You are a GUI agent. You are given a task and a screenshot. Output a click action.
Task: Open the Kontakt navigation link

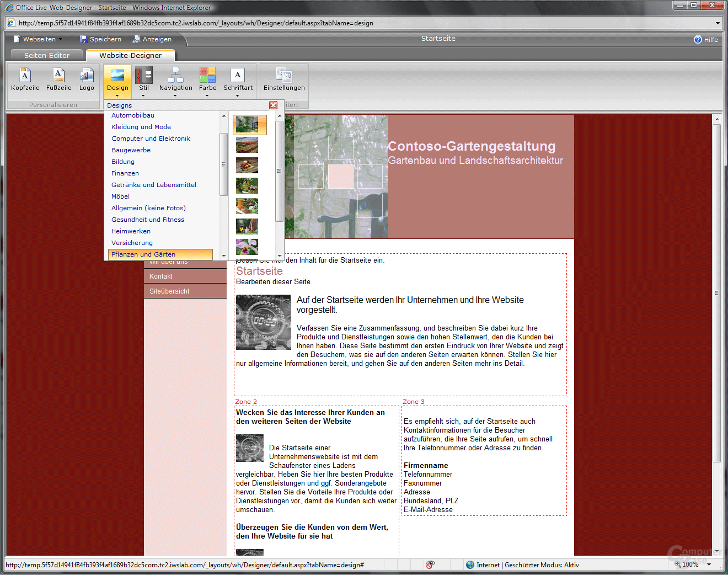(x=185, y=276)
